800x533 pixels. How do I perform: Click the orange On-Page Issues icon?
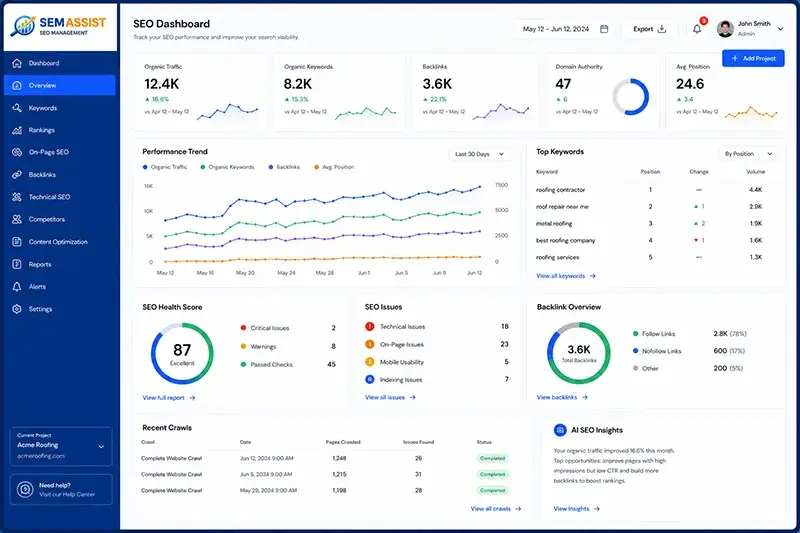370,344
